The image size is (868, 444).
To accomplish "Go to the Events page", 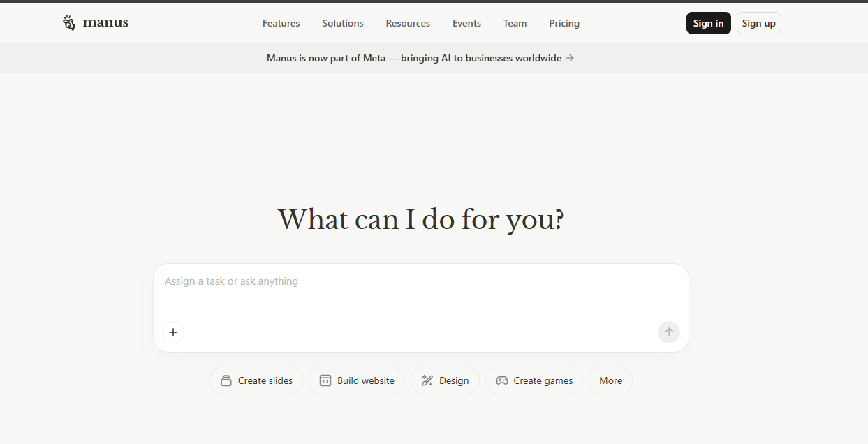I will [x=466, y=23].
